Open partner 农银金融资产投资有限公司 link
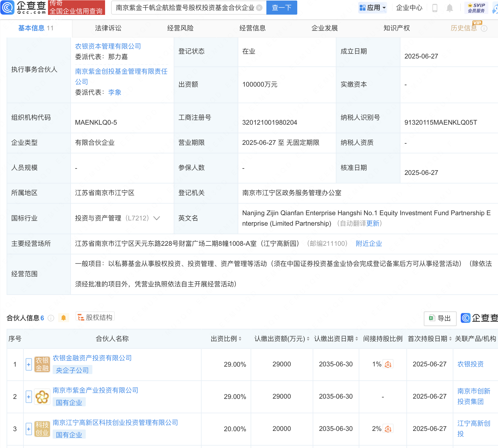The width and height of the screenshot is (498, 448). [x=92, y=358]
